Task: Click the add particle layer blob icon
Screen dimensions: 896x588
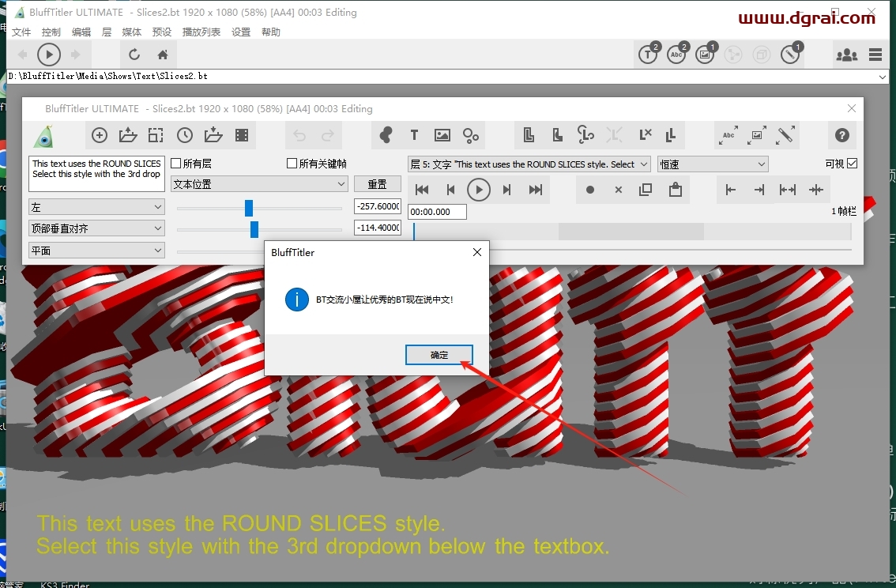Action: tap(386, 135)
